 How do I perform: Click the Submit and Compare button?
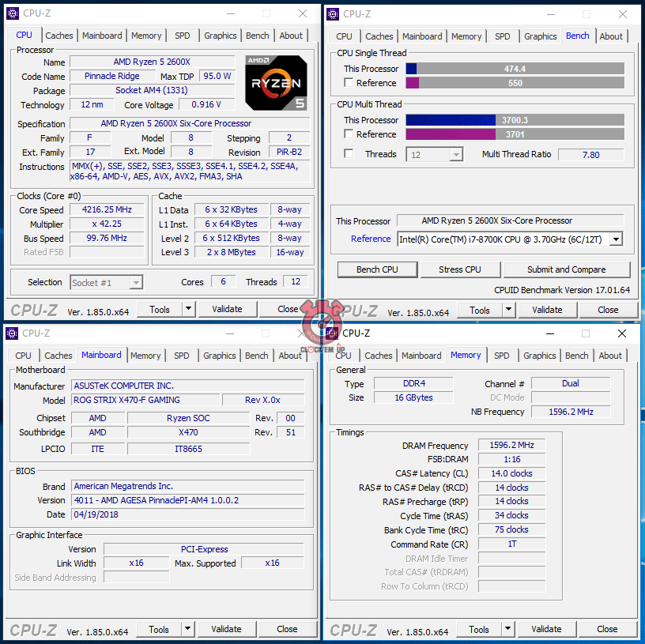(x=566, y=269)
